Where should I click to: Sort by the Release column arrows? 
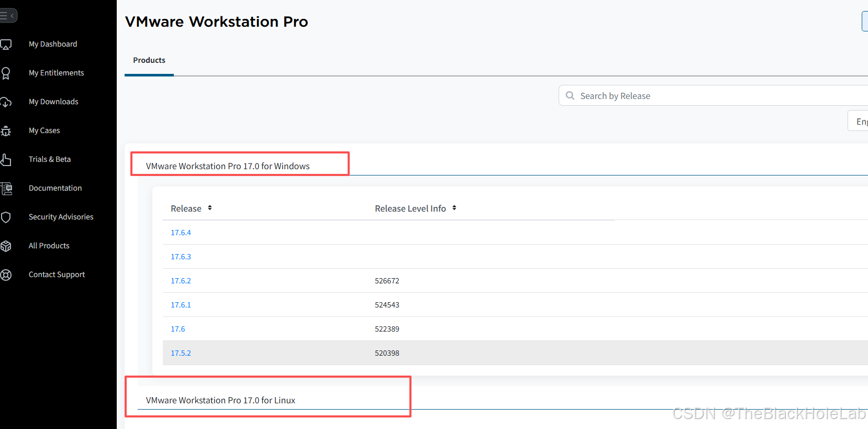point(210,208)
